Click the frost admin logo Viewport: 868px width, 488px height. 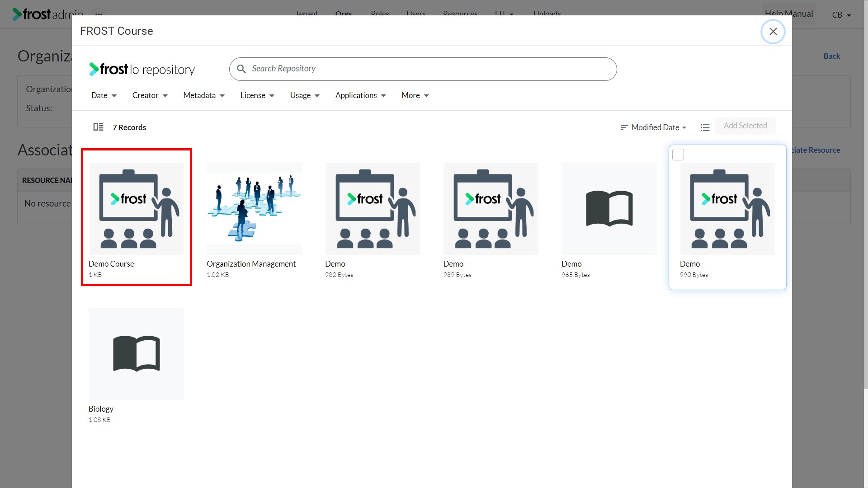point(48,14)
